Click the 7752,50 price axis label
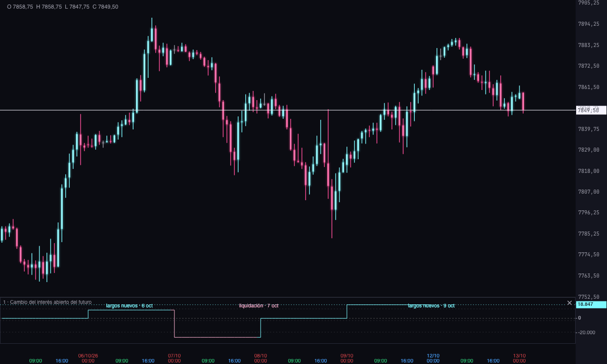The height and width of the screenshot is (364, 607). tap(589, 297)
